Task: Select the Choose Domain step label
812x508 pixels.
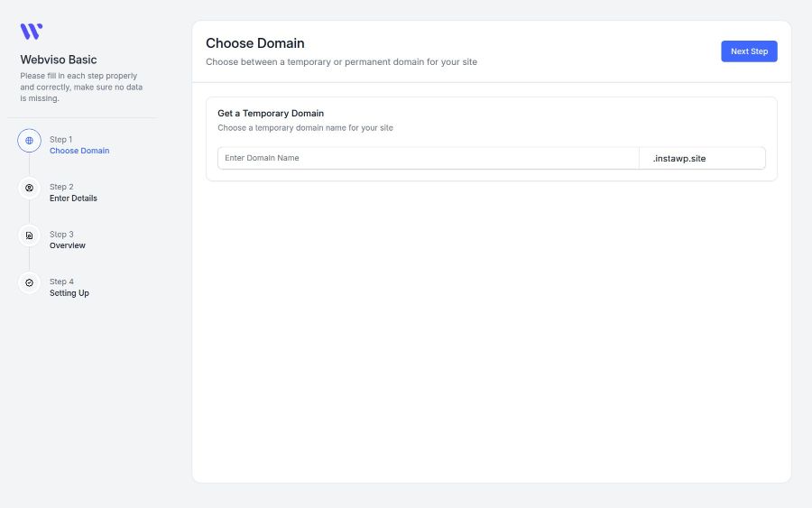Action: [79, 151]
